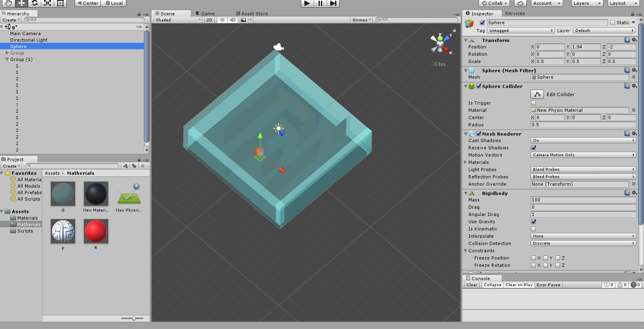The image size is (644, 329).
Task: Open Rigidbody gear settings menu
Action: pyautogui.click(x=634, y=193)
